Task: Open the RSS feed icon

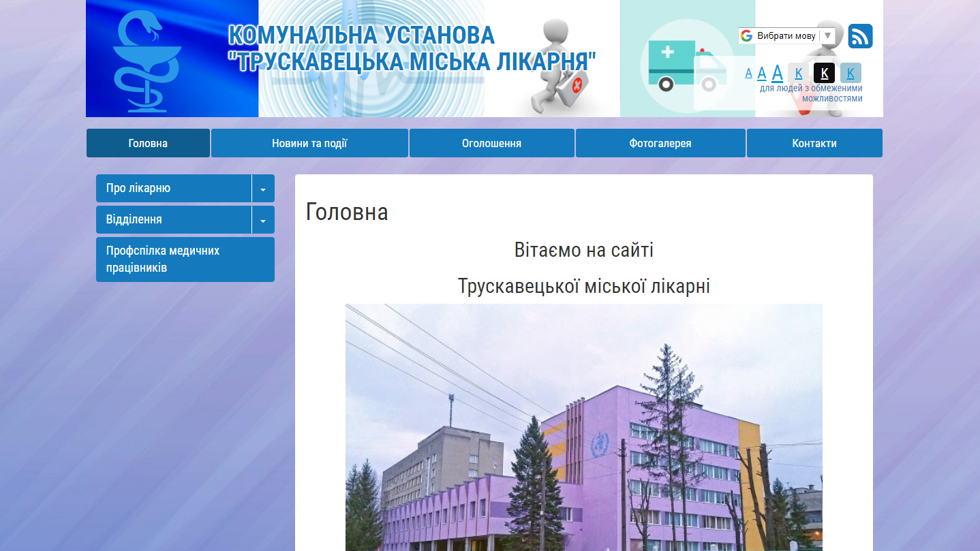Action: [x=860, y=36]
